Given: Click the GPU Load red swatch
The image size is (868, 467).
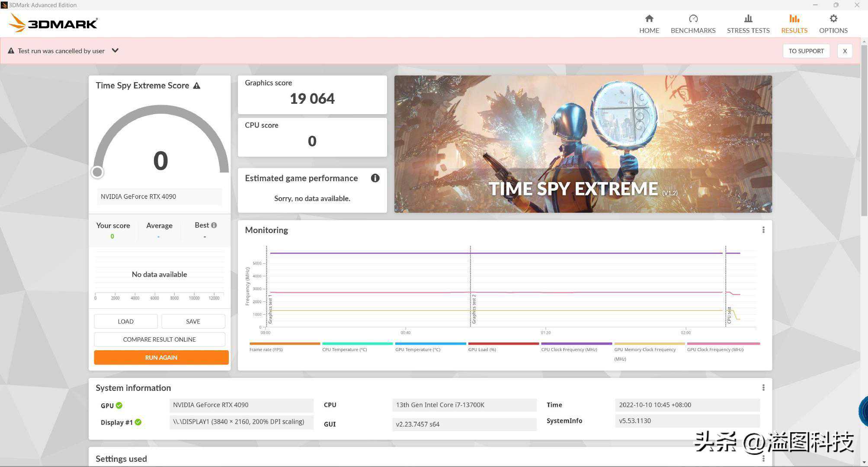Looking at the screenshot, I should 503,344.
